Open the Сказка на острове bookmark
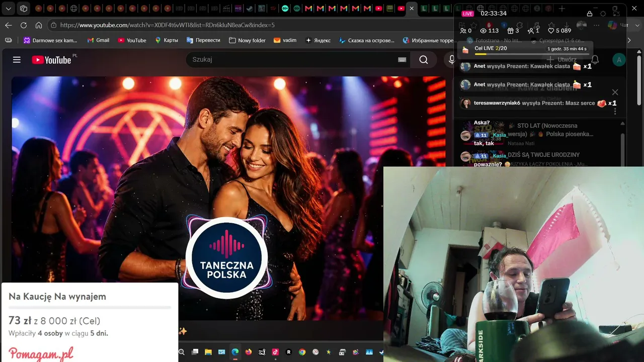644x362 pixels. tap(367, 40)
